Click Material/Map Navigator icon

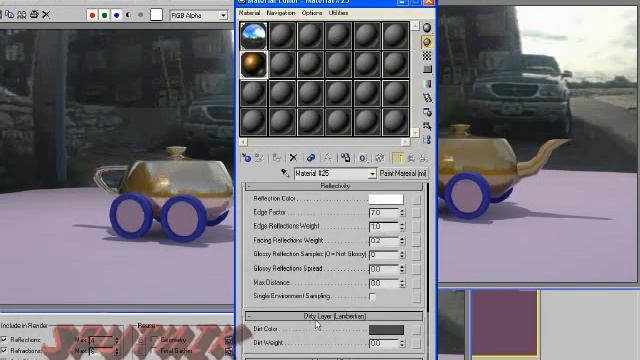(427, 140)
